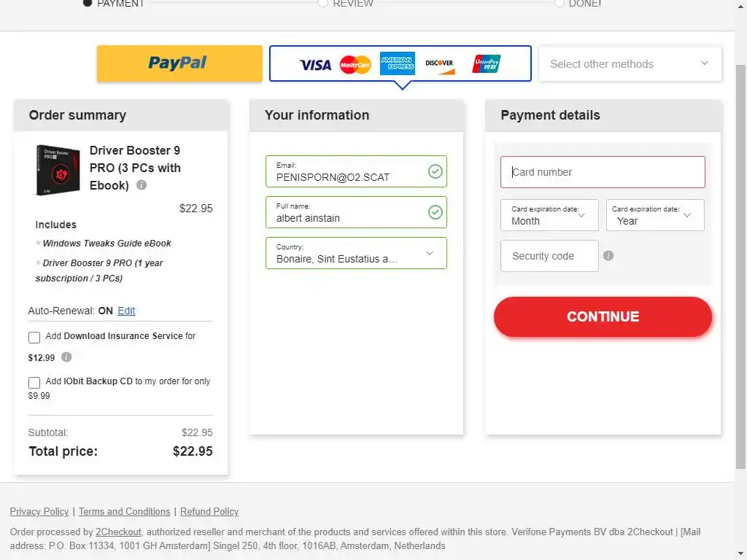This screenshot has height=560, width=747.
Task: Click the American Express logo
Action: pyautogui.click(x=397, y=64)
